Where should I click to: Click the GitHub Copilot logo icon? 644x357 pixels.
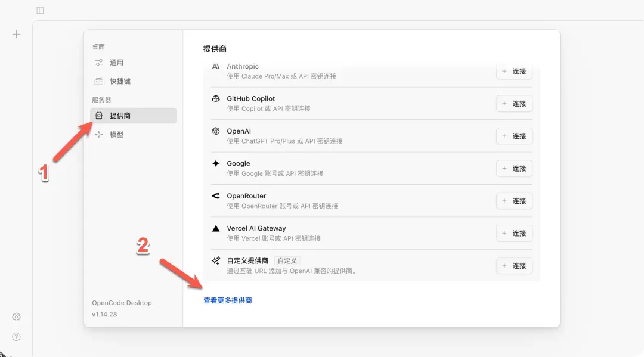pos(216,98)
